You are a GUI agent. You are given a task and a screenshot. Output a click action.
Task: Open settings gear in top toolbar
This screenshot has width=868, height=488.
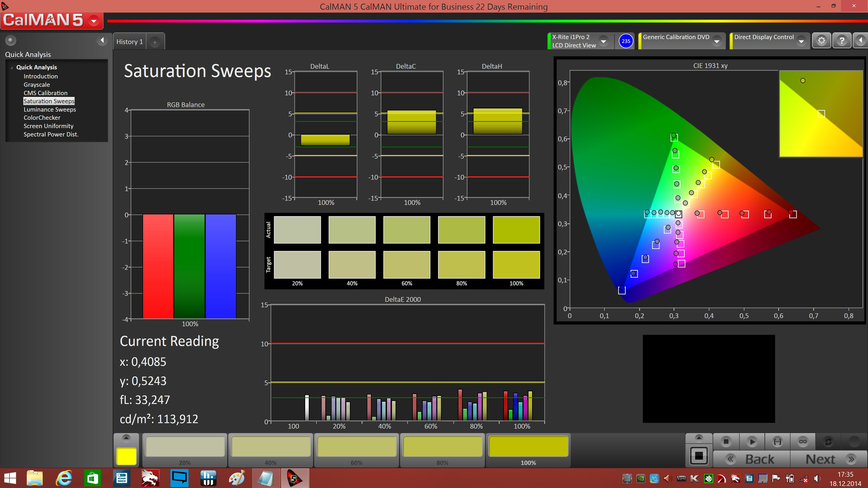821,41
